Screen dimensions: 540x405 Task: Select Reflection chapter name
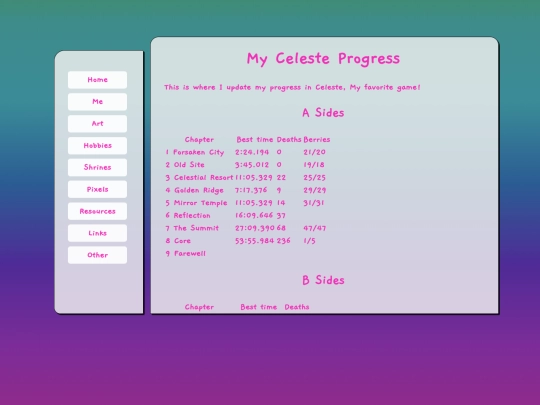coord(192,216)
